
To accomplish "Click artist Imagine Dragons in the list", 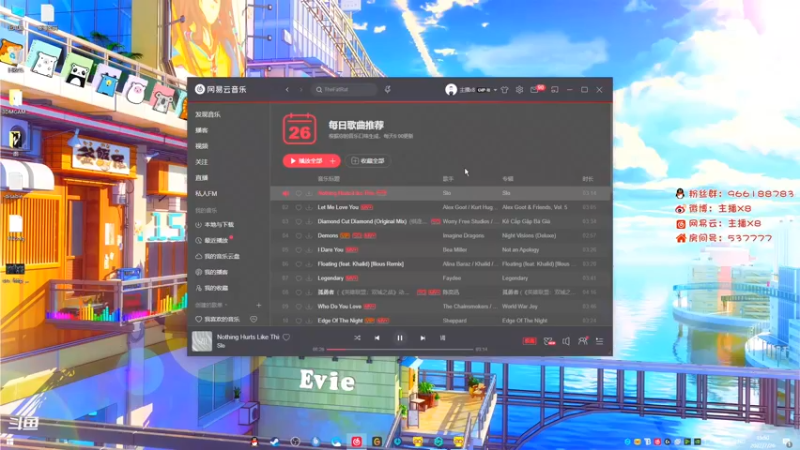I will [463, 236].
